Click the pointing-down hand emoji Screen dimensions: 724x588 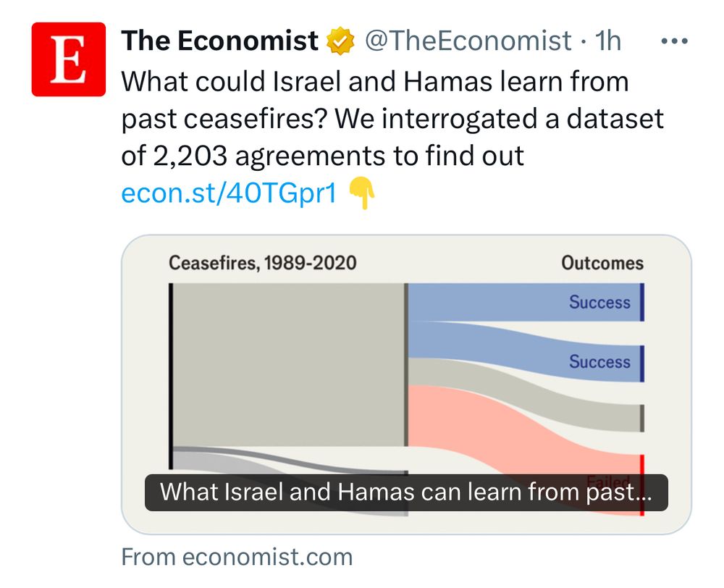coord(361,193)
